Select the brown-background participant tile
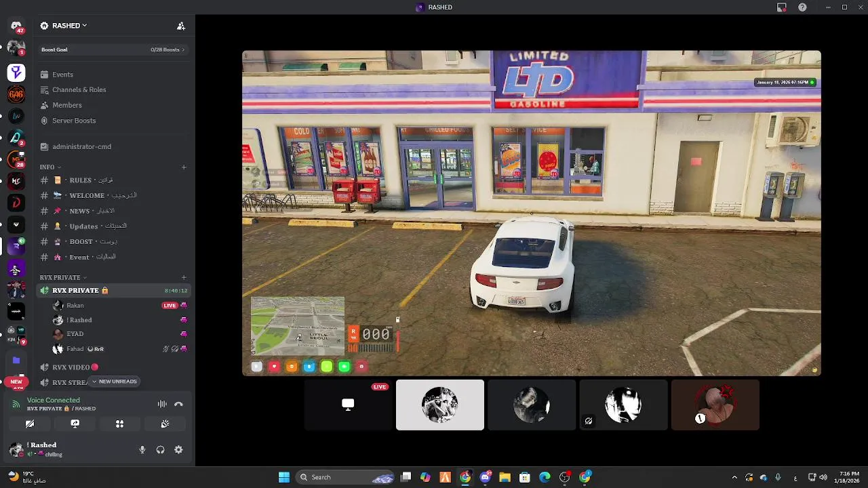 point(715,405)
